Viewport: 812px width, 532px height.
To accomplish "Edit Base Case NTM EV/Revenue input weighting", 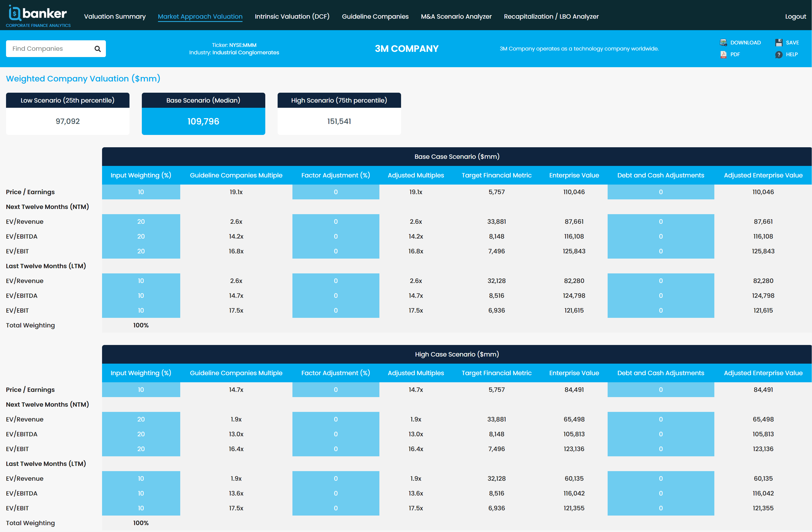I will pos(141,222).
